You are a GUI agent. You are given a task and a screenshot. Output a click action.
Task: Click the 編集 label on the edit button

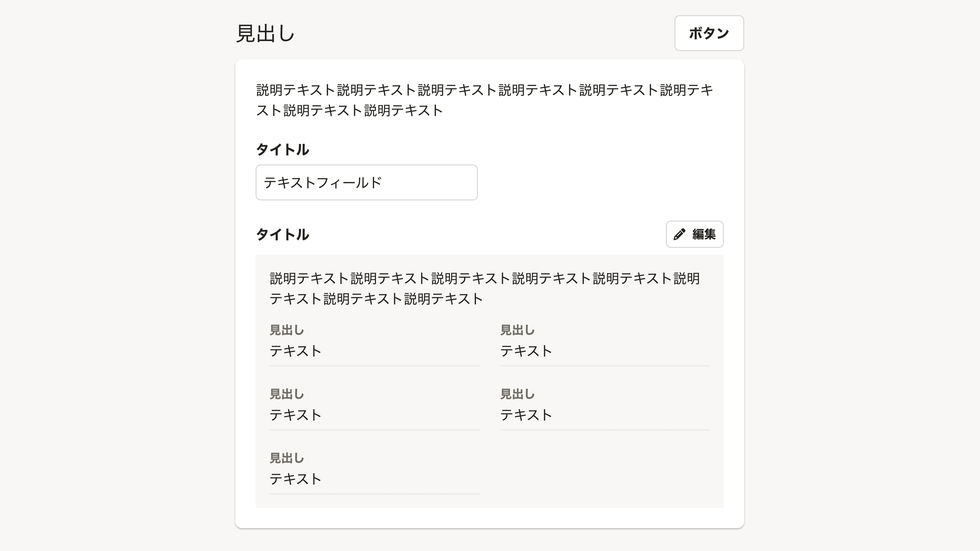[704, 234]
